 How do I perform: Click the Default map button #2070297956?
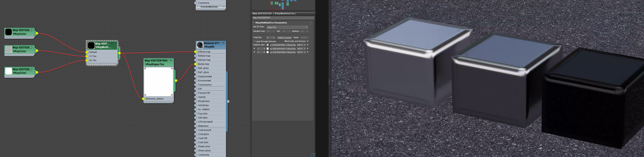(x=283, y=45)
